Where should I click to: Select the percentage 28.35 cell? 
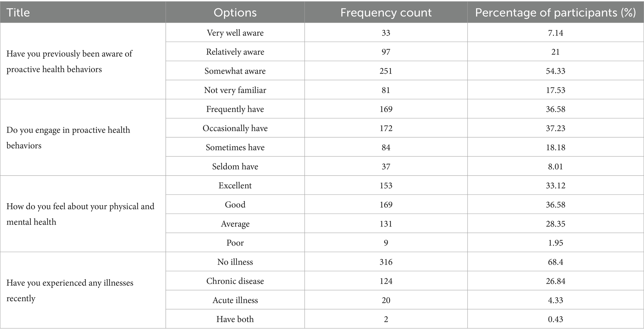tap(556, 224)
